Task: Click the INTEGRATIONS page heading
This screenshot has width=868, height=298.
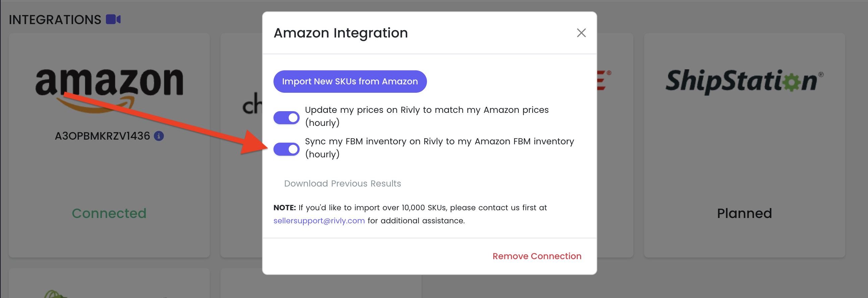Action: 55,20
